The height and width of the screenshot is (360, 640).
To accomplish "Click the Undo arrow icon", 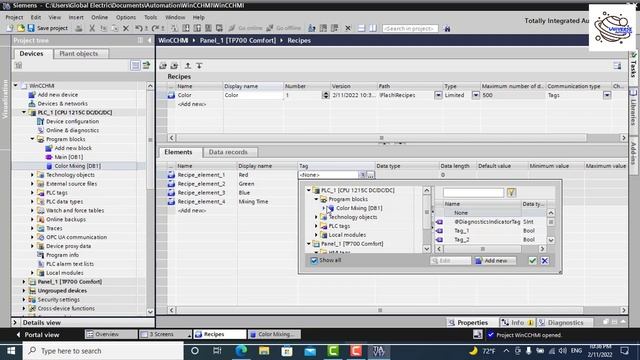I will tap(139, 28).
